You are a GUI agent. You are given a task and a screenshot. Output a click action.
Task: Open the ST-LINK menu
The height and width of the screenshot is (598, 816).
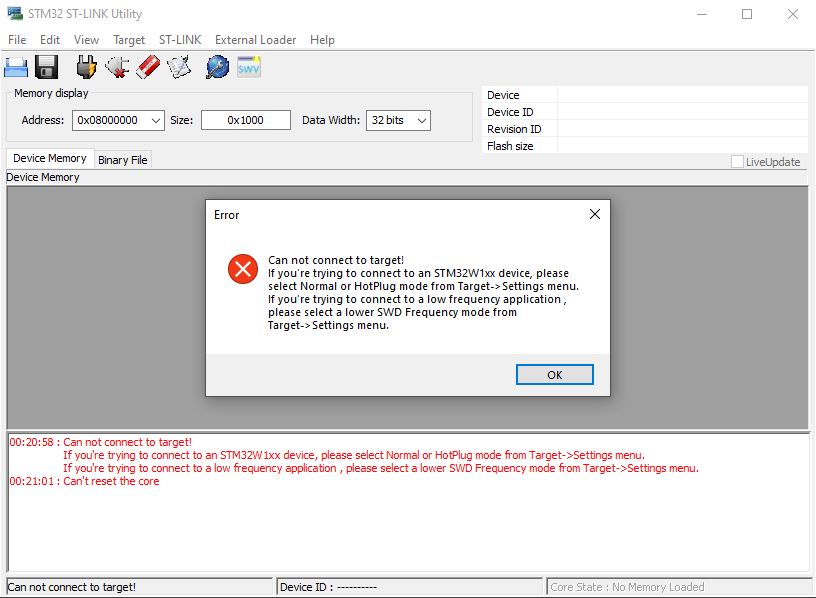pos(180,40)
